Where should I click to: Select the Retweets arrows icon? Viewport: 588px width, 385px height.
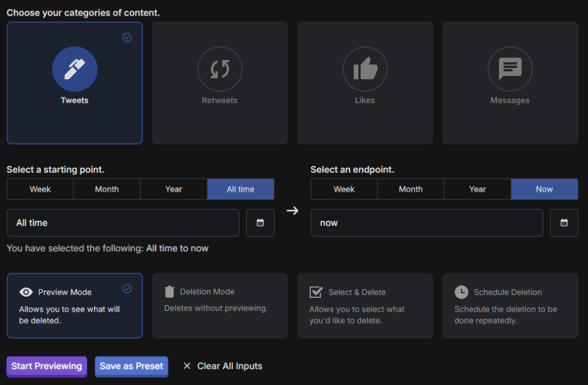[220, 69]
